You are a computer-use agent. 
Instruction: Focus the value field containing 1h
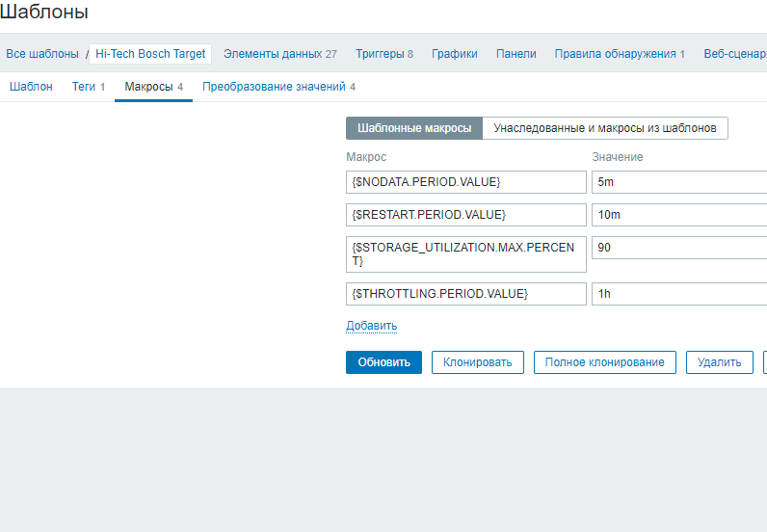[x=678, y=294]
